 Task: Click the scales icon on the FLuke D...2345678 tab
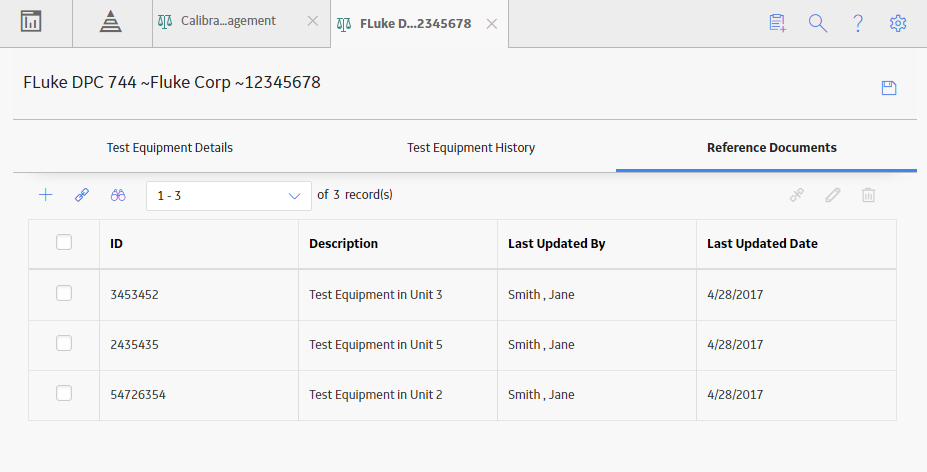(x=343, y=24)
